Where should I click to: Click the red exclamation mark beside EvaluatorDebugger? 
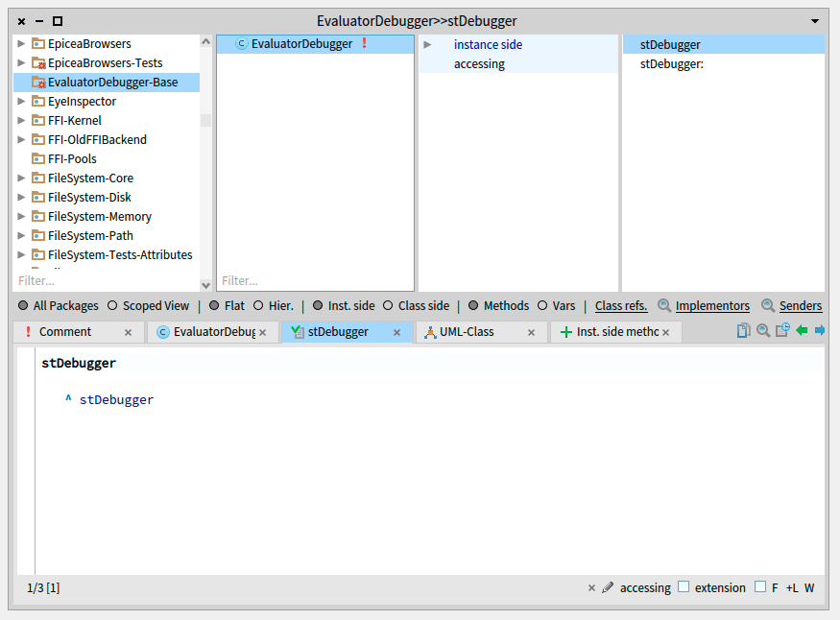pos(364,44)
